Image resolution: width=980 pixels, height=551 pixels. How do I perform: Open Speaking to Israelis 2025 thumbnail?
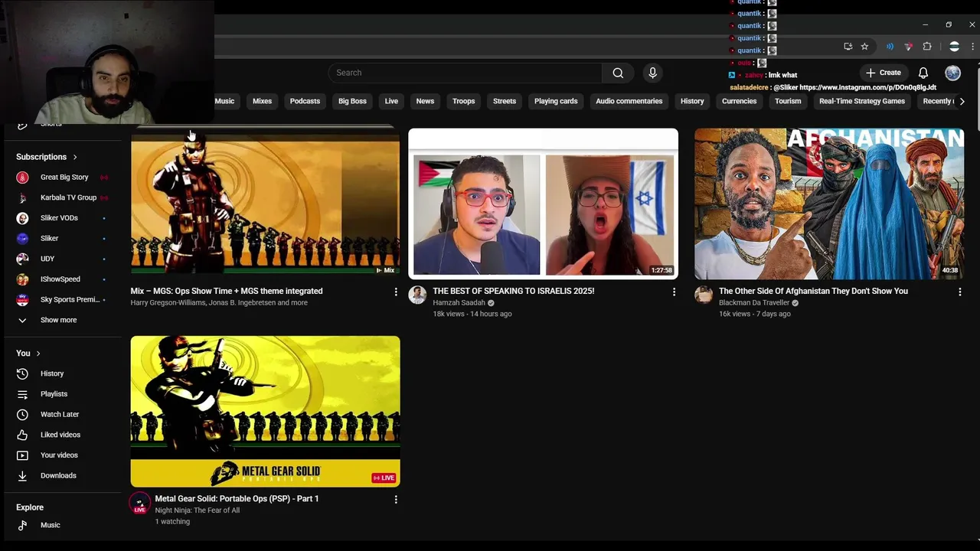tap(543, 204)
